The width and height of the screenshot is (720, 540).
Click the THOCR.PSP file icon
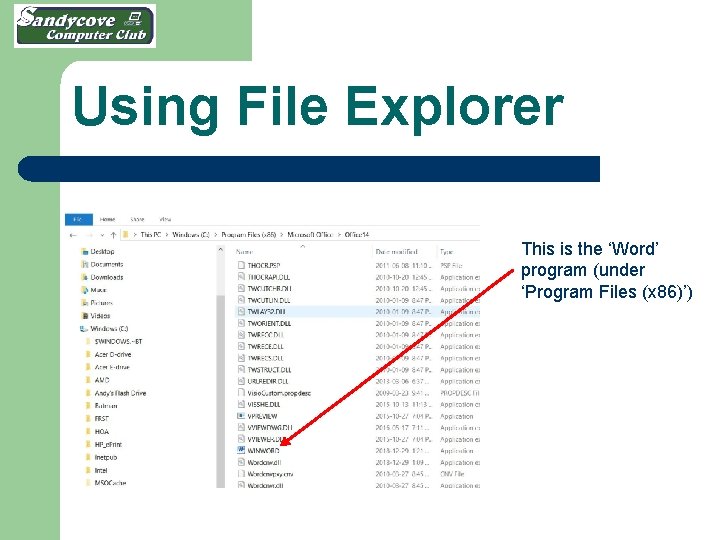point(241,265)
